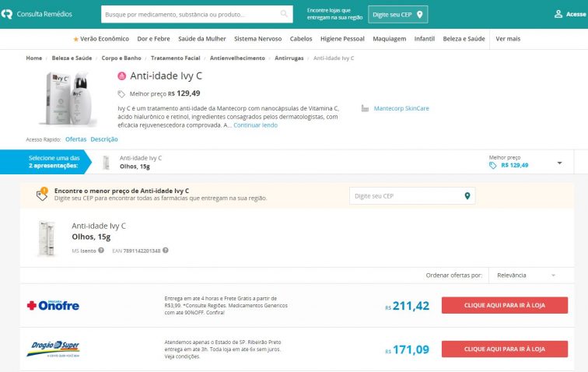Click the factory icon beside Mantecorp SkinCare
This screenshot has width=588, height=372.
coord(365,108)
